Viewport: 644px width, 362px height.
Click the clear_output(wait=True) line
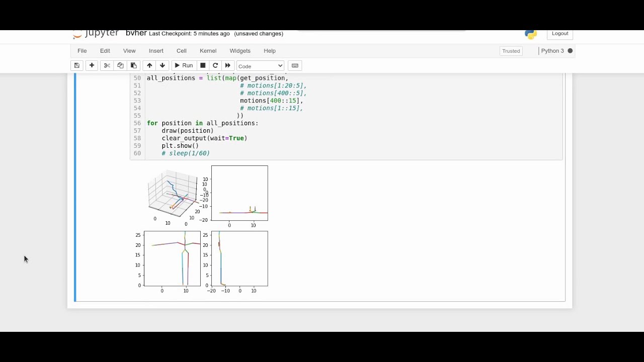coord(204,138)
